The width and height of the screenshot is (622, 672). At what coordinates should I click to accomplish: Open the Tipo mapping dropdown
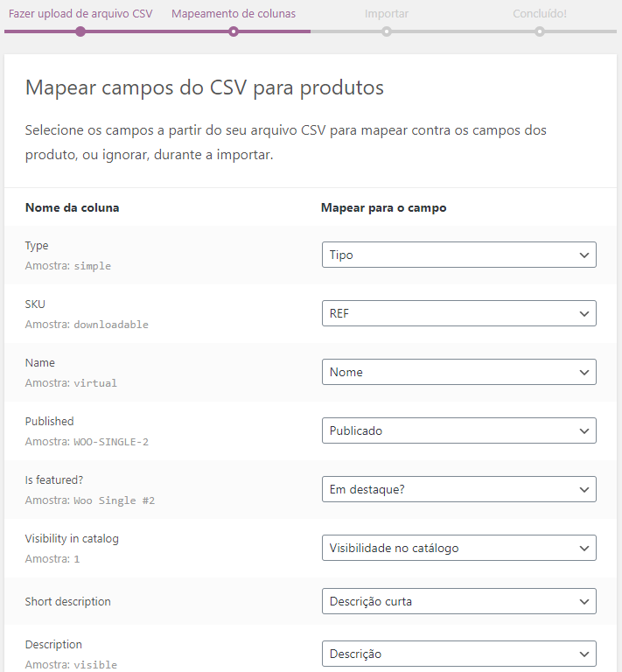click(x=458, y=255)
